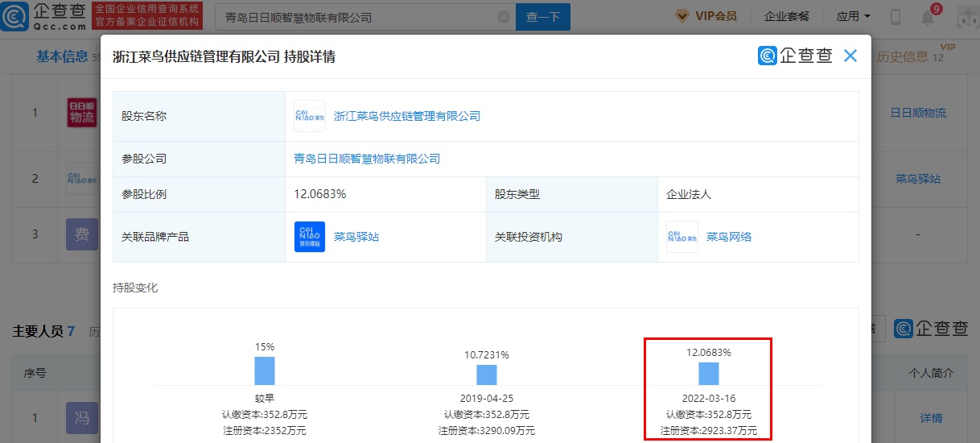980x443 pixels.
Task: Click the Cainiao logo in background row 2
Action: pos(82,178)
